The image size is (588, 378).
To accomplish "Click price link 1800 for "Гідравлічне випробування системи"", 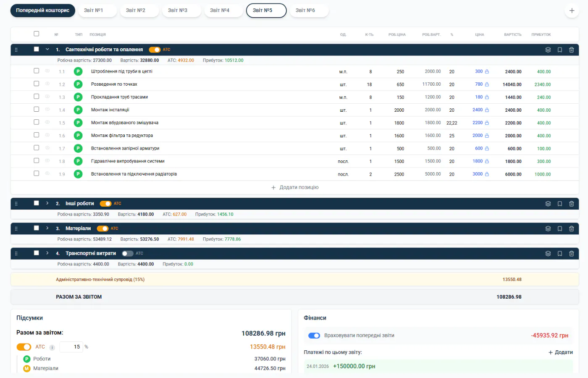I will pyautogui.click(x=478, y=161).
